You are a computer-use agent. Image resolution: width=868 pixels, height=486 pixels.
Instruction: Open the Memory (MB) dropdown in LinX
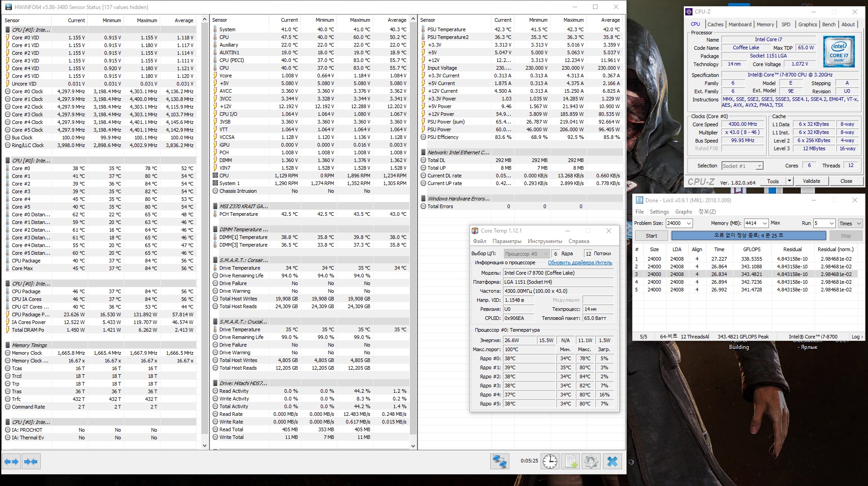tap(764, 223)
